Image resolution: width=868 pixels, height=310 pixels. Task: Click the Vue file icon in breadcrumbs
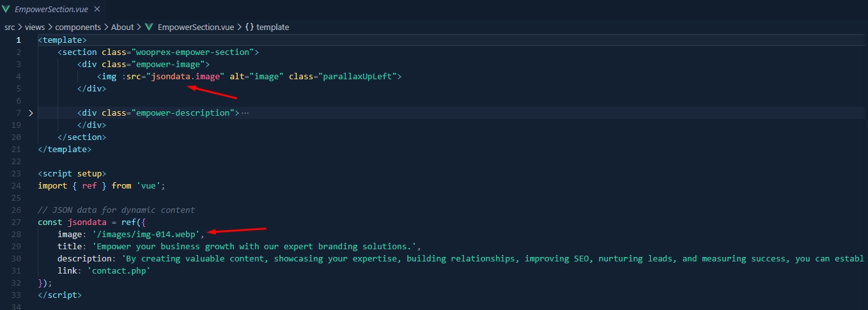[x=149, y=27]
